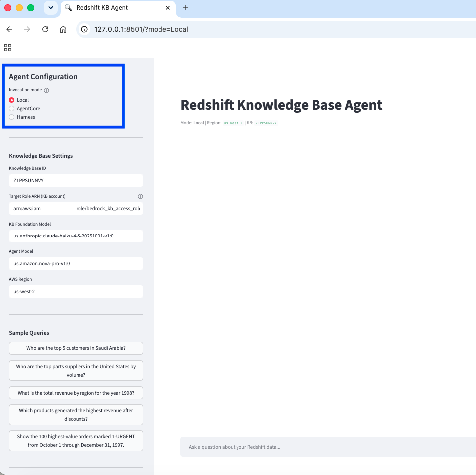Image resolution: width=476 pixels, height=475 pixels.
Task: Expand the tab search dropdown arrow
Action: point(51,8)
